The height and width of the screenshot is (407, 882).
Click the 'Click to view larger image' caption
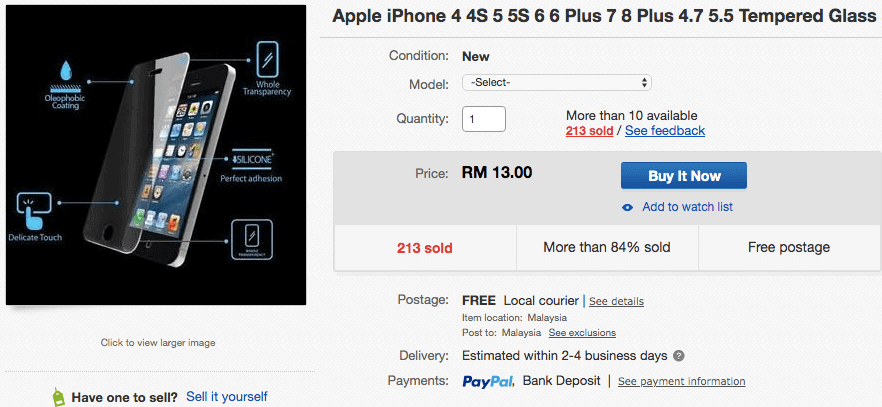pos(158,343)
